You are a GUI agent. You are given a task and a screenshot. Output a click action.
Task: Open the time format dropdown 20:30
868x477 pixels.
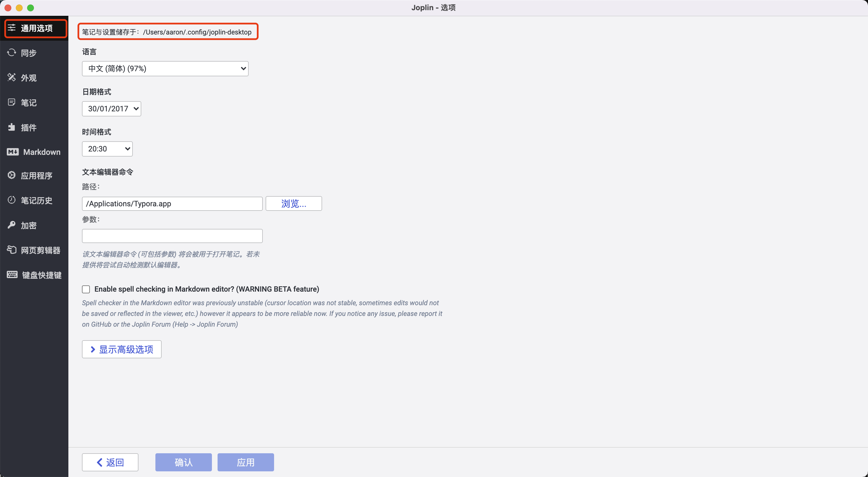pyautogui.click(x=107, y=149)
